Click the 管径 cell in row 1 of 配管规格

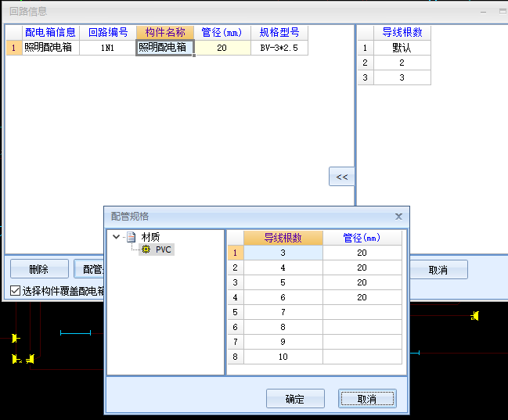[362, 253]
